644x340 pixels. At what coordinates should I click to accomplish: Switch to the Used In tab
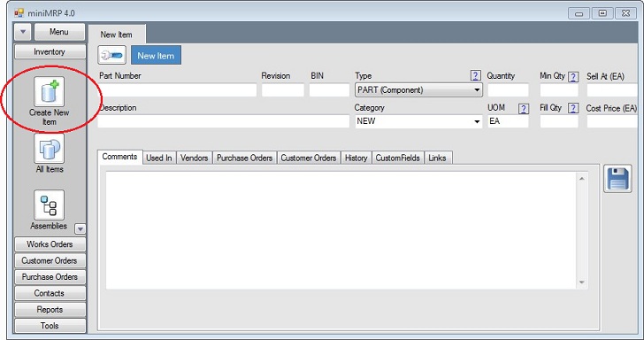pyautogui.click(x=159, y=158)
